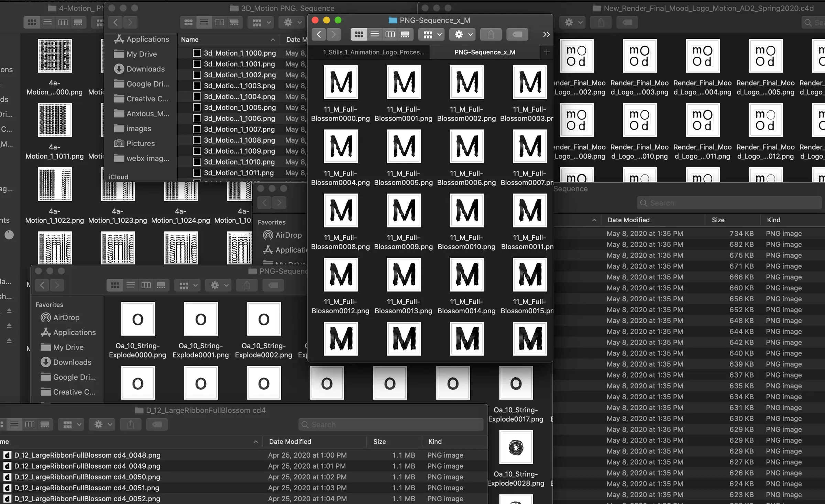Screen dimensions: 825x504
Task: Open Applications in 3D_Motion window sidebar
Action: pyautogui.click(x=142, y=39)
